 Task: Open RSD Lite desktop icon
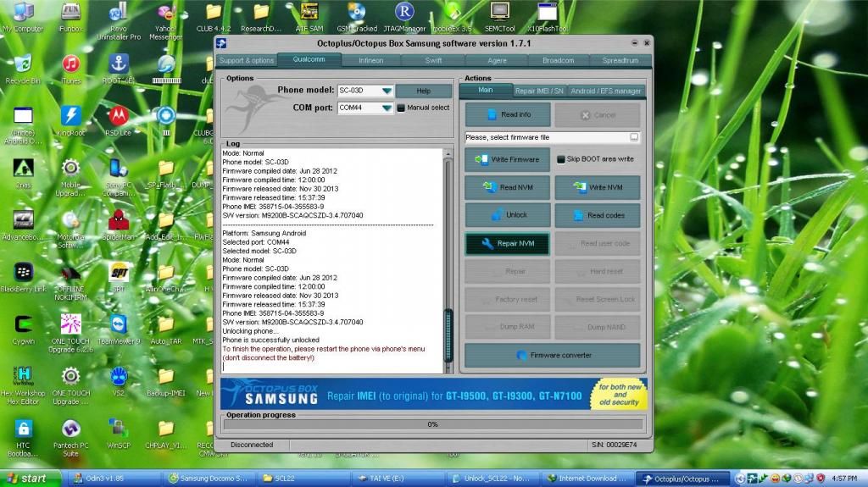click(119, 122)
